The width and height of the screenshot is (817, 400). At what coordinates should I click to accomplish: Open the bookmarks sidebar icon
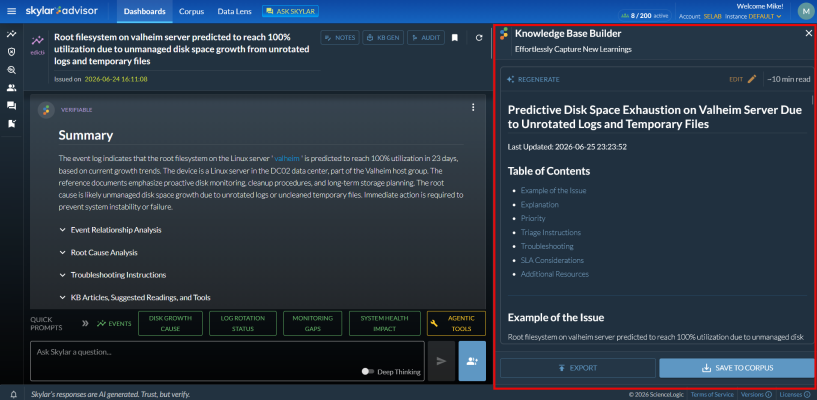click(11, 123)
